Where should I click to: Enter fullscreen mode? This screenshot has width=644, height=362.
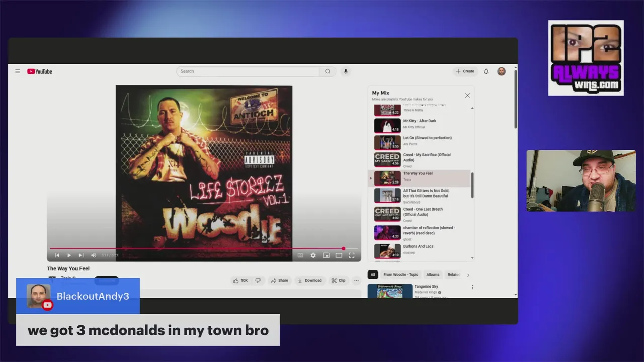352,255
